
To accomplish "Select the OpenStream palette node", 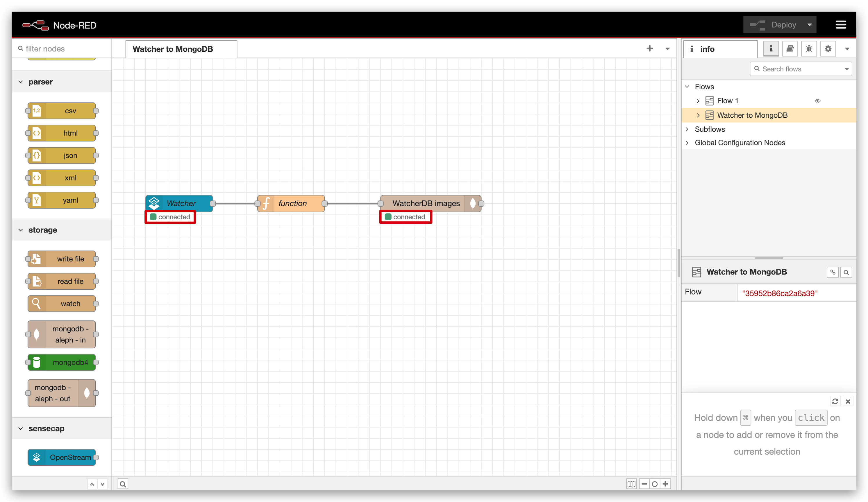I will (x=62, y=458).
